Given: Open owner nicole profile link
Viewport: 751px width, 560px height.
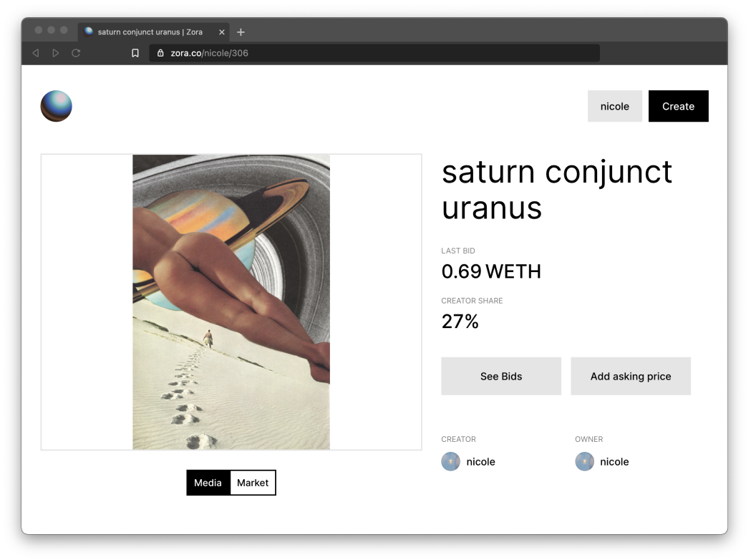Looking at the screenshot, I should [x=614, y=462].
